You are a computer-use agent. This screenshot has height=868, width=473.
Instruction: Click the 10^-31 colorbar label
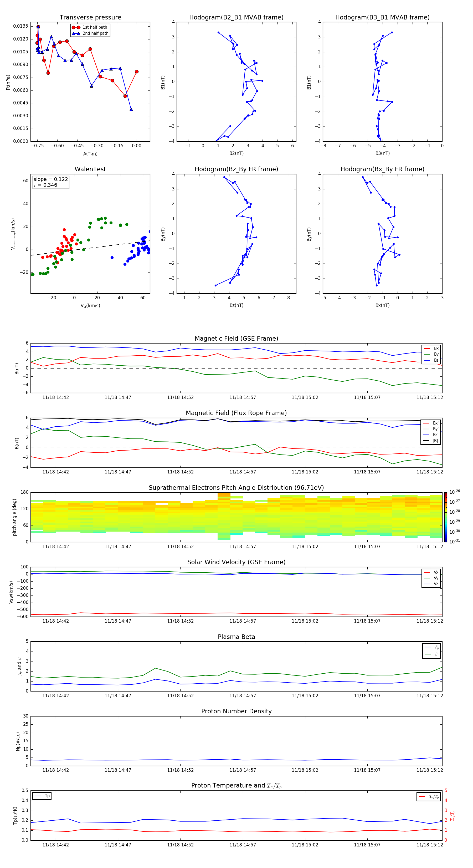(455, 542)
